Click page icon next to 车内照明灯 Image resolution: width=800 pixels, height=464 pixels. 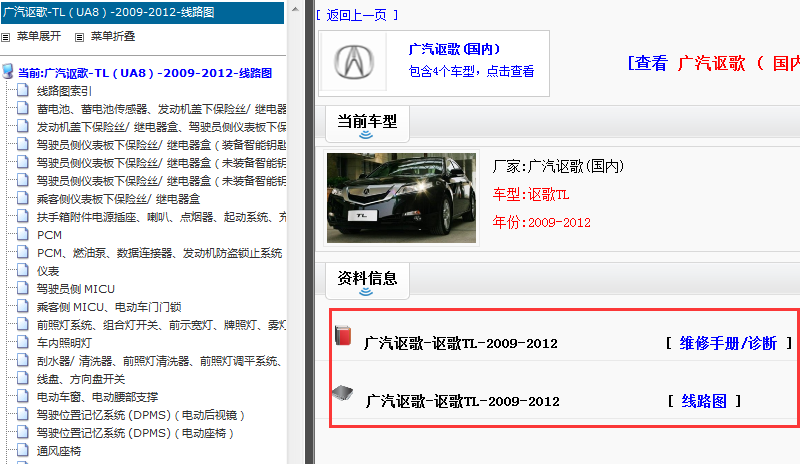click(22, 342)
